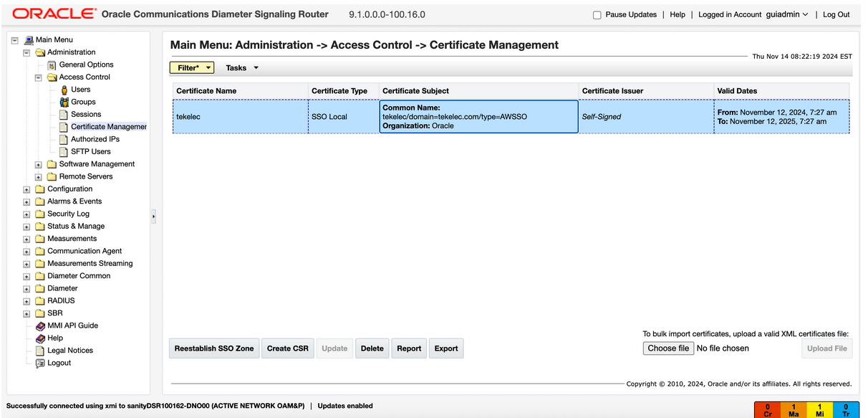Click the Remote Servers folder icon

coord(52,176)
